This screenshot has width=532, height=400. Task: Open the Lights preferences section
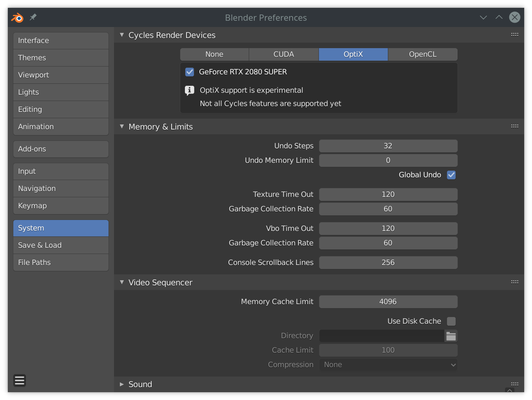(61, 92)
